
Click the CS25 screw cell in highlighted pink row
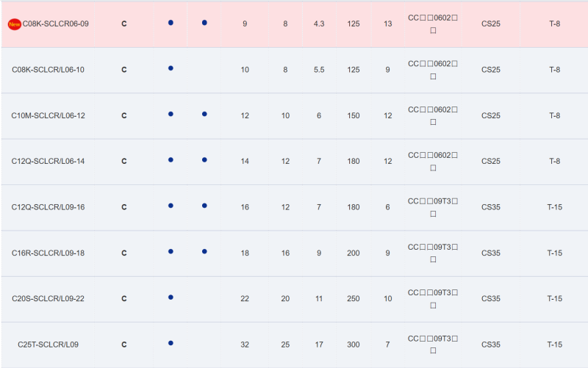pyautogui.click(x=491, y=24)
